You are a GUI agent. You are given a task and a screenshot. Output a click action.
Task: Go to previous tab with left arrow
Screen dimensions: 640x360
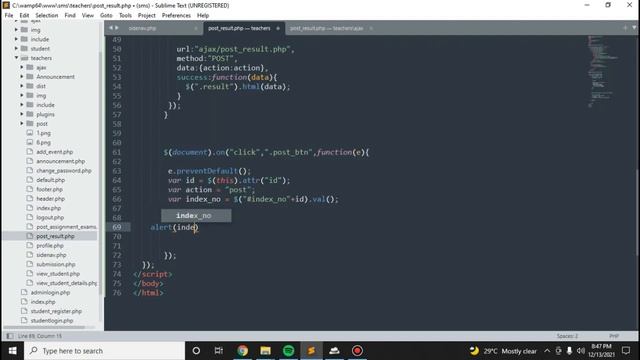[111, 28]
